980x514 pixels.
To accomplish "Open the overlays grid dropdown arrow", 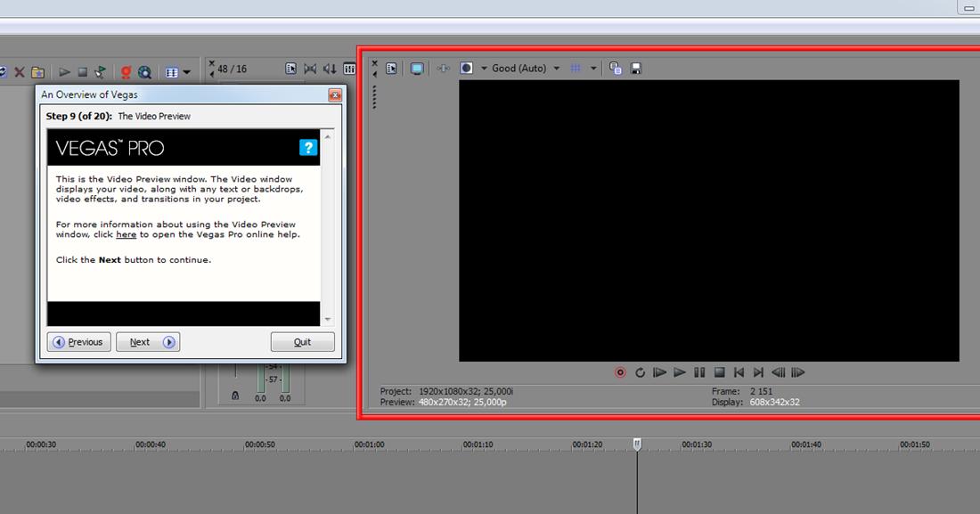I will (593, 69).
